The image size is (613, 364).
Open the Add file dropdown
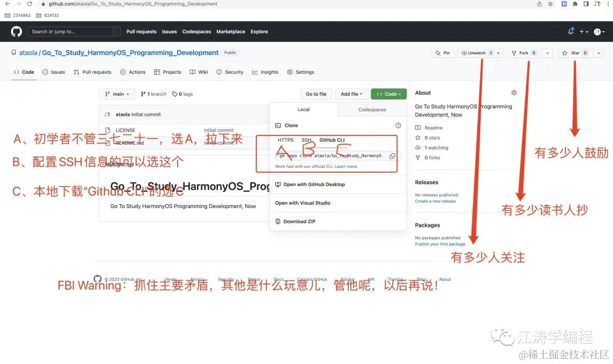[x=351, y=94]
